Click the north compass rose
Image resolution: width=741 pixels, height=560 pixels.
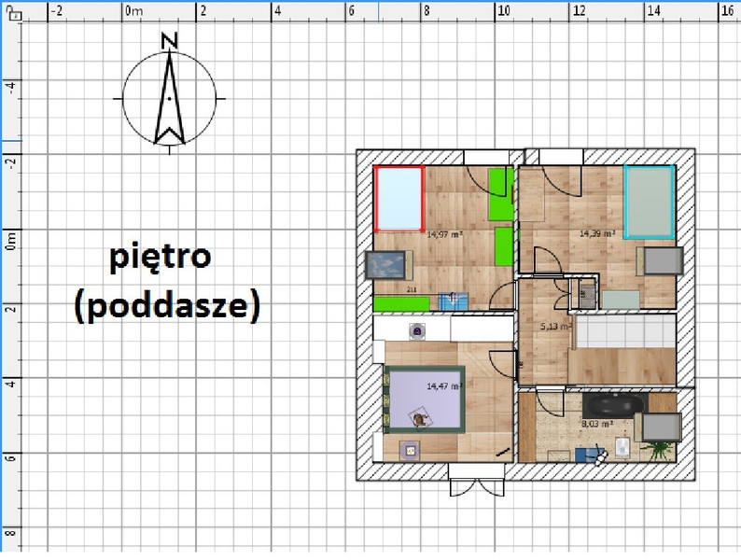tap(169, 96)
